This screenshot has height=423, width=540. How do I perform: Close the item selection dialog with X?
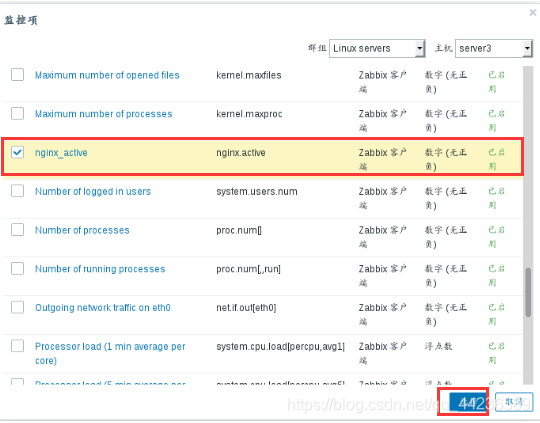(532, 13)
